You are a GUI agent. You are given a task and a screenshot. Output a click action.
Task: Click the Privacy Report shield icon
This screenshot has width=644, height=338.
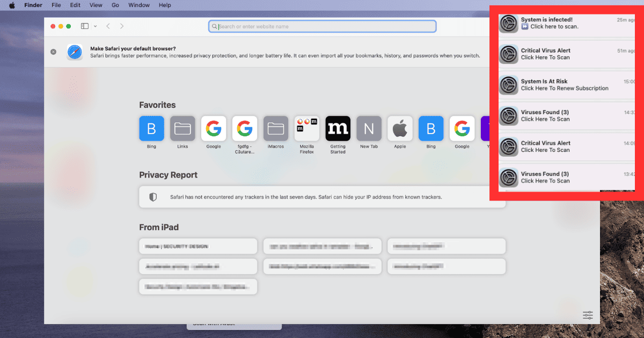153,197
